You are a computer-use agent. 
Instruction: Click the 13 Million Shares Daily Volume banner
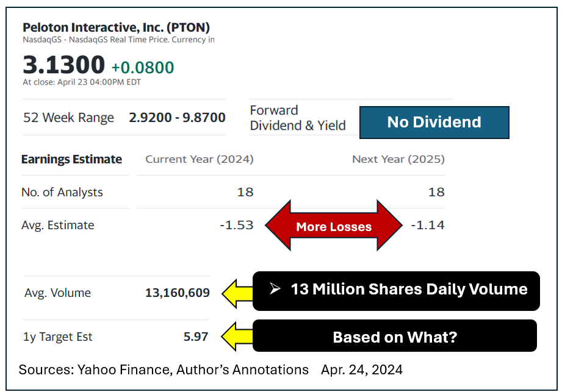tap(396, 291)
